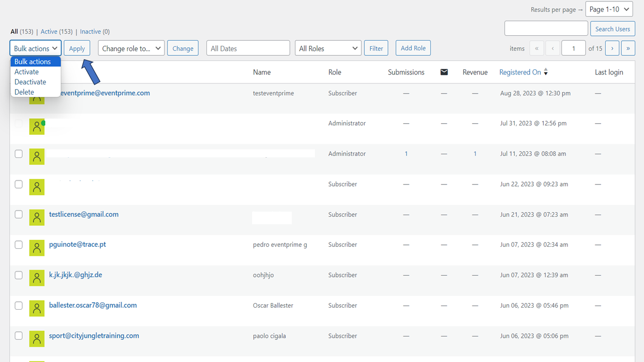
Task: Check the checkbox for sport@cityjungletraining.com
Action: tap(19, 335)
